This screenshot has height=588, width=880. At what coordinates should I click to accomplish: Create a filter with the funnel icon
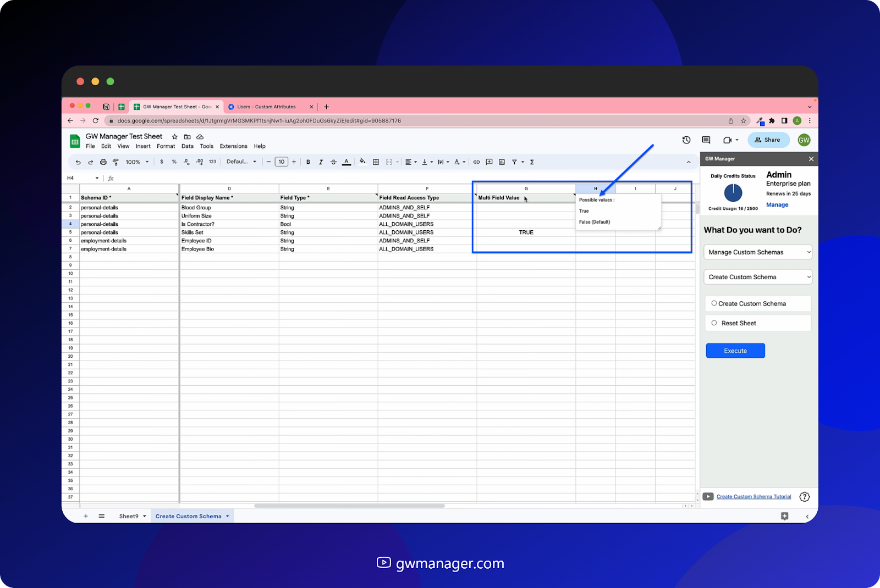pyautogui.click(x=514, y=162)
